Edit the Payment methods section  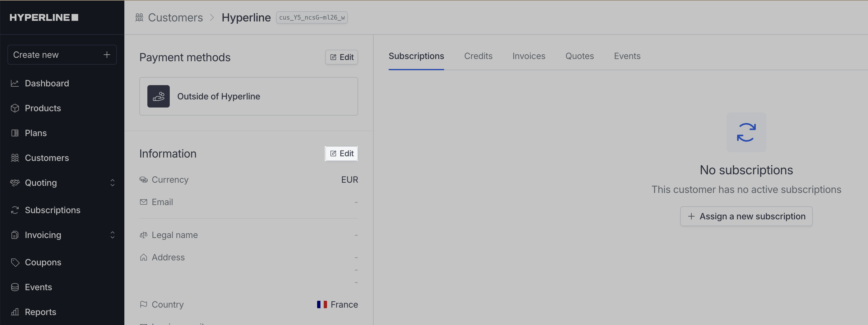(341, 57)
